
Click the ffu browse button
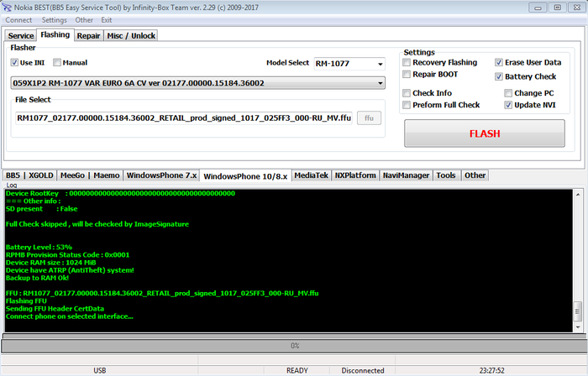(369, 118)
